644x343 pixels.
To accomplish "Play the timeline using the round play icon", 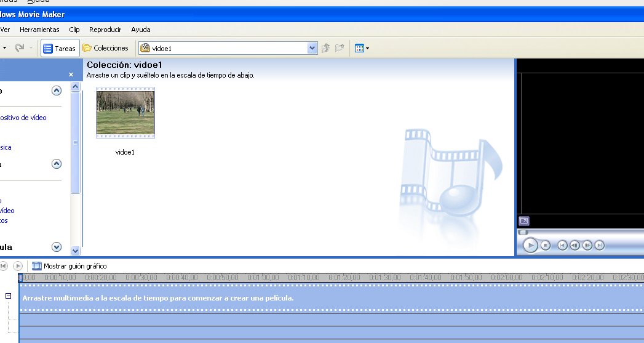I will (x=18, y=266).
